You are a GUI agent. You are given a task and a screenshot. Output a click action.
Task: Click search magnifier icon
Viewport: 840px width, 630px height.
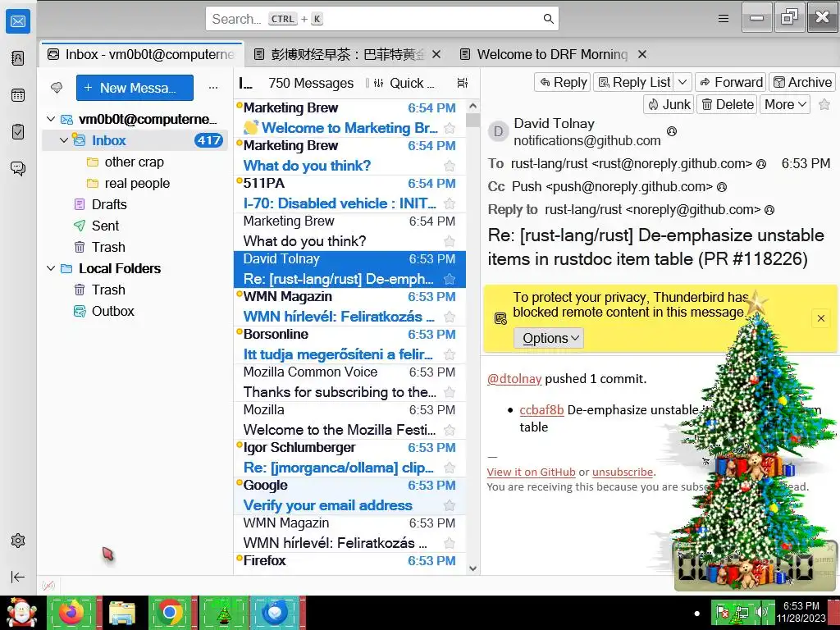pyautogui.click(x=548, y=19)
